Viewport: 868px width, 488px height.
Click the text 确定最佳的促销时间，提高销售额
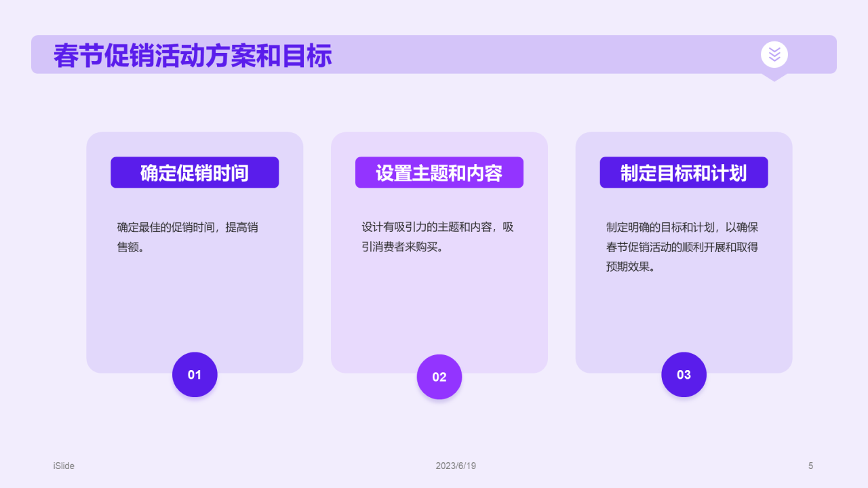point(188,237)
